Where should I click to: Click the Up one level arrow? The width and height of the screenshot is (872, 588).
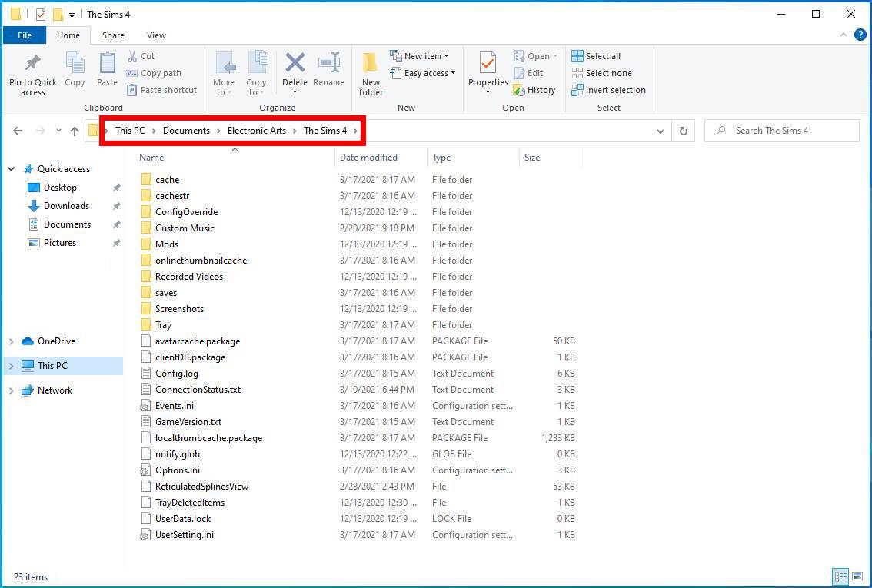click(75, 131)
